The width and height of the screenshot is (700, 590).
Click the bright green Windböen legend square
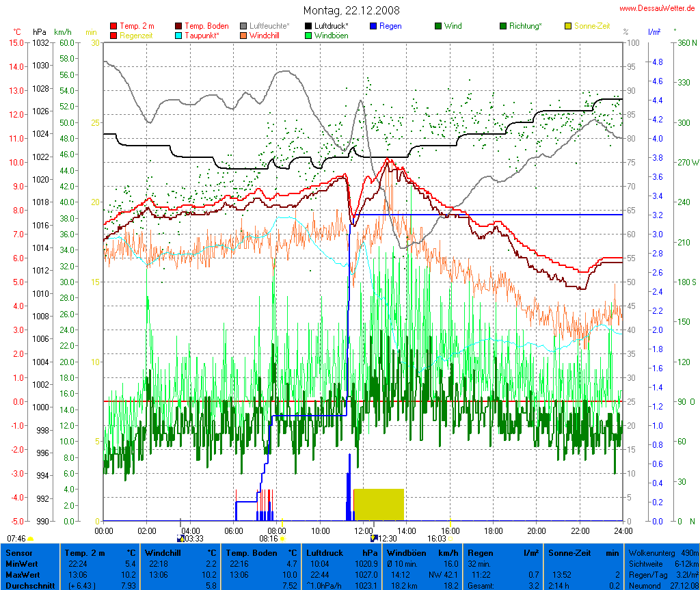tap(309, 35)
